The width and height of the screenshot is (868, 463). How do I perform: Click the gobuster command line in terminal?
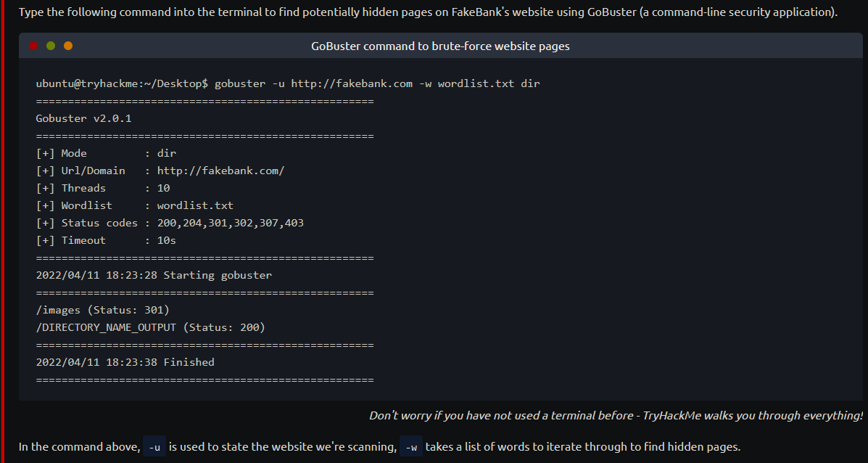(288, 84)
